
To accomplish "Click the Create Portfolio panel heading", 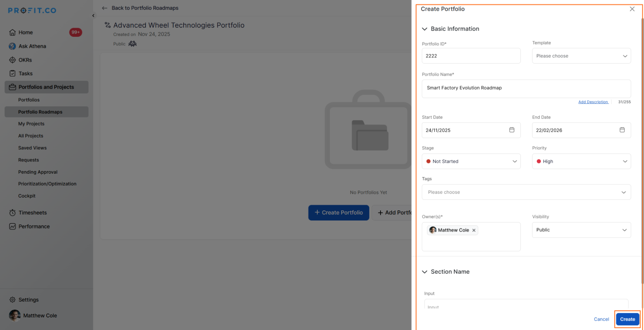I will tap(443, 9).
